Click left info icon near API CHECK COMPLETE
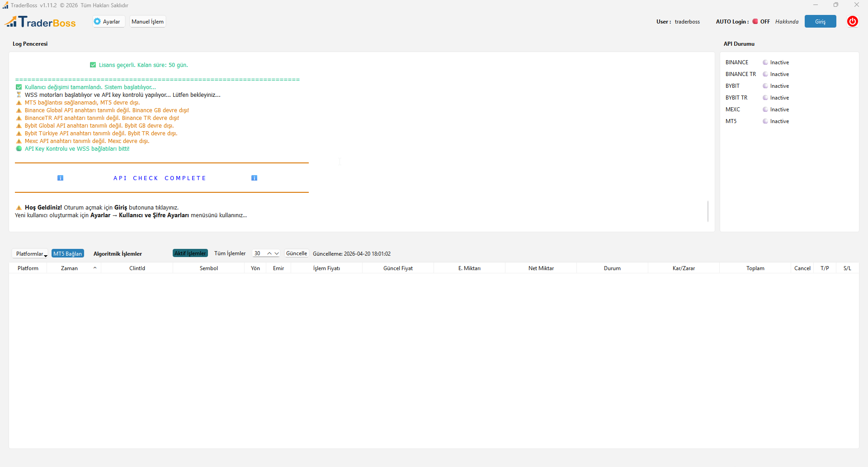 click(60, 178)
